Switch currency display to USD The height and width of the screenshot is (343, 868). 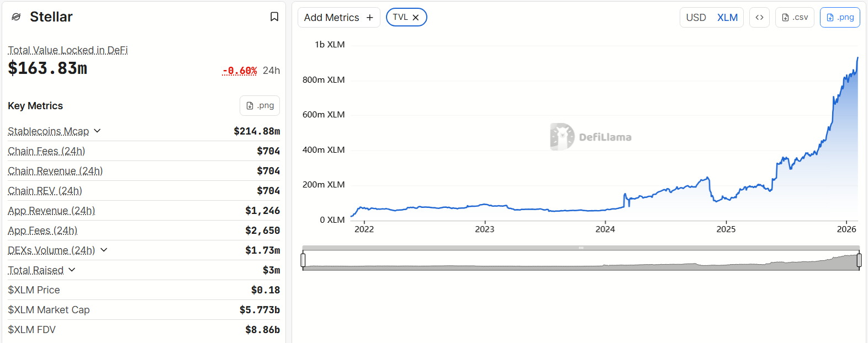pos(696,17)
